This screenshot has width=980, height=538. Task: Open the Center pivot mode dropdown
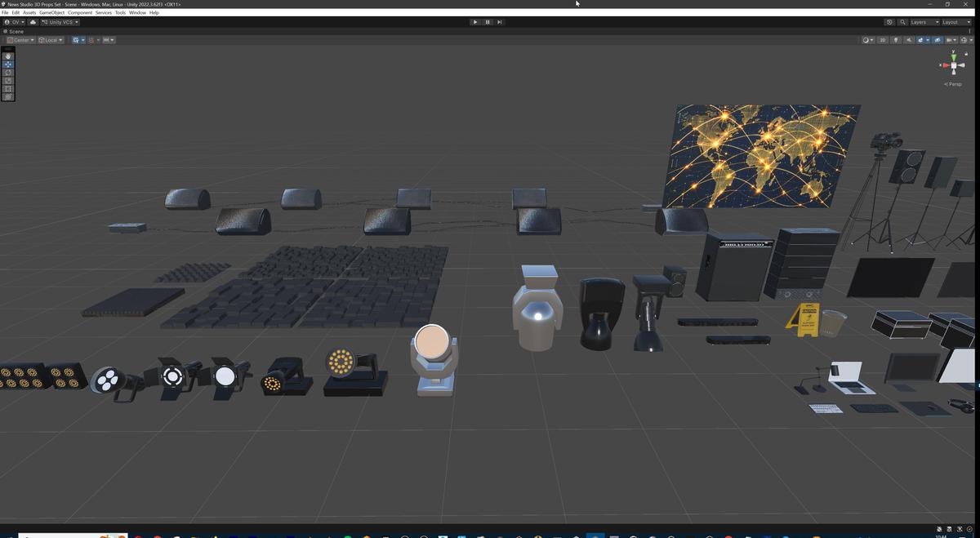tap(20, 40)
